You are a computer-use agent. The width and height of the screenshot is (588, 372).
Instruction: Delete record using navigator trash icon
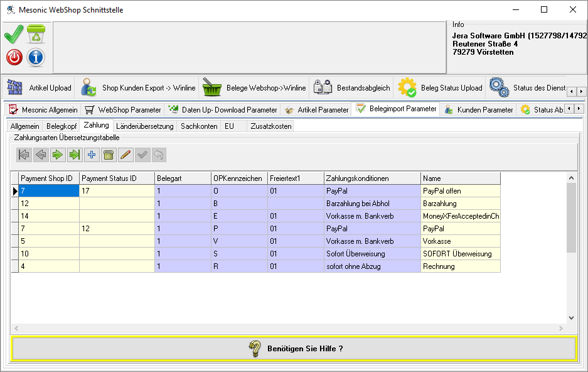[109, 155]
